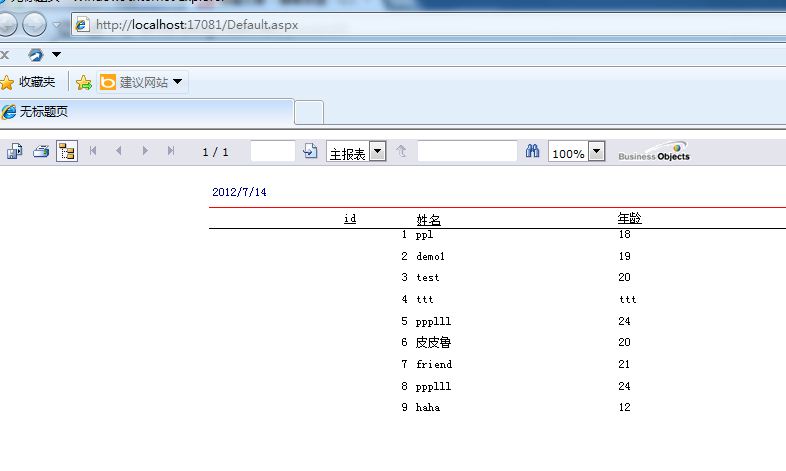Click the name ppplll in row 5

click(433, 322)
